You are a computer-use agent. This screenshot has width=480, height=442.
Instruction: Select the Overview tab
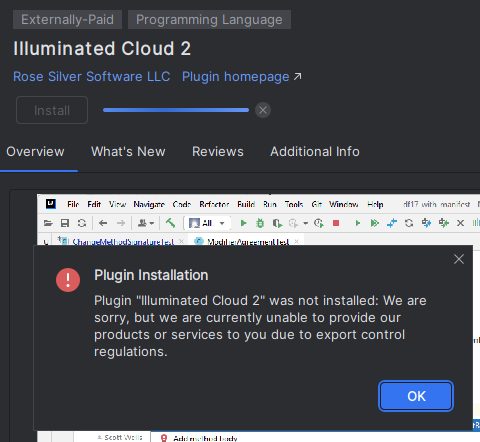pyautogui.click(x=35, y=152)
